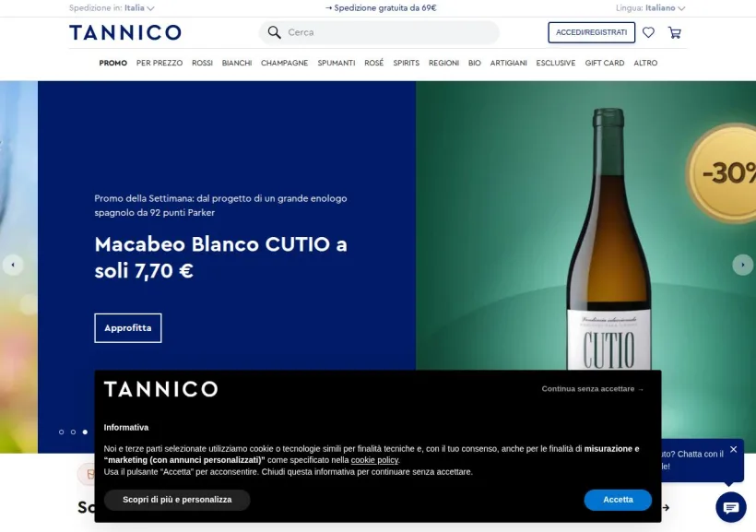
Task: Click the CUTIO wine bottle image
Action: 608,239
